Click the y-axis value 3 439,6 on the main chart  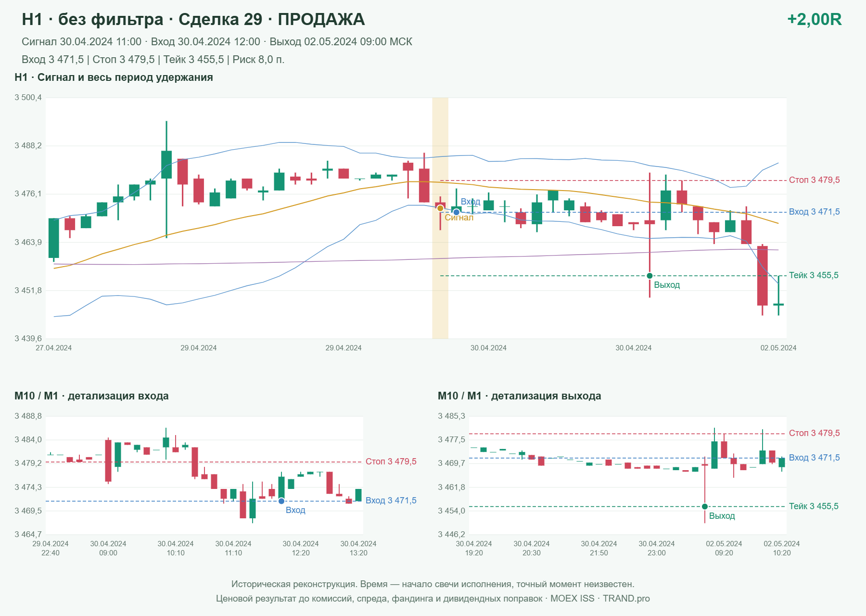(x=28, y=339)
